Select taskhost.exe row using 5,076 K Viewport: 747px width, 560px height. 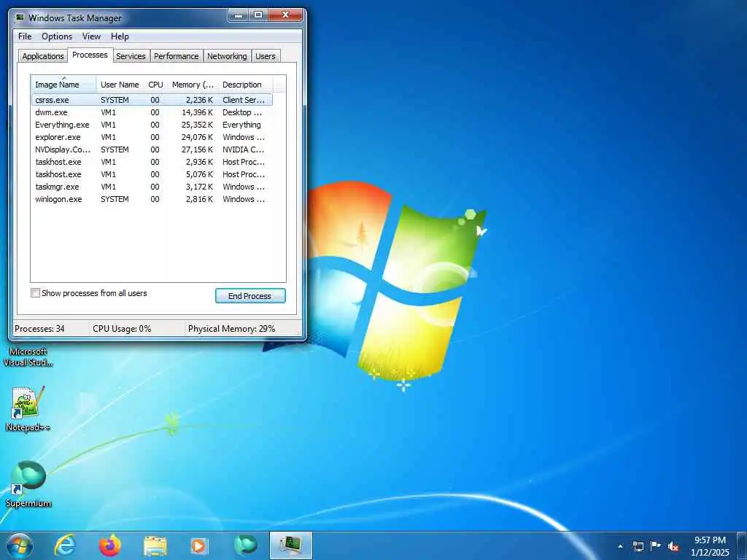click(x=152, y=174)
